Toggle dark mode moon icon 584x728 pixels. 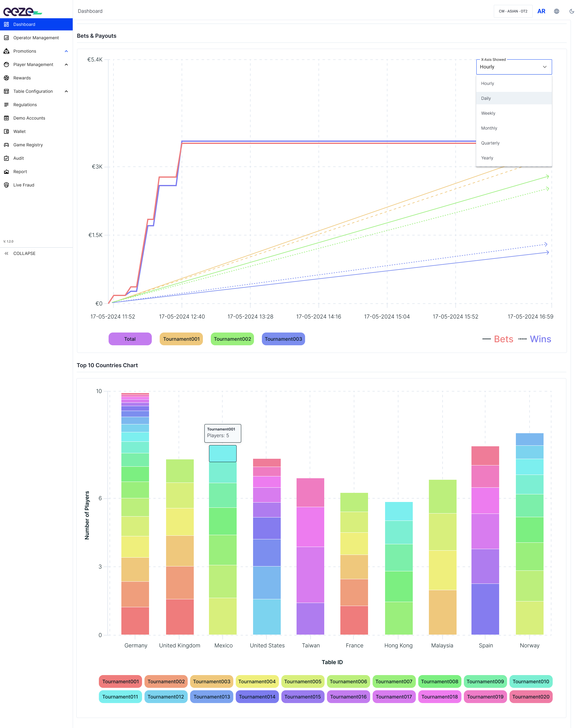point(572,11)
